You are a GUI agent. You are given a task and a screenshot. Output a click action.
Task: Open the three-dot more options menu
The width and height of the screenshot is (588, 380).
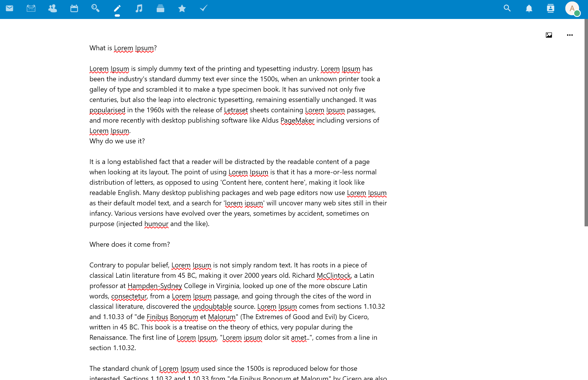[x=570, y=35]
